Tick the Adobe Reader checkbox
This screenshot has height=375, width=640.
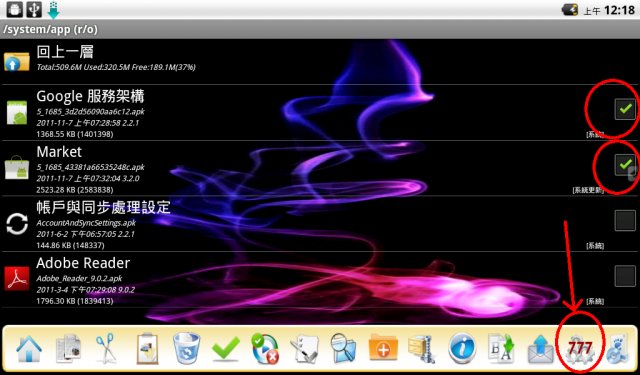(625, 276)
